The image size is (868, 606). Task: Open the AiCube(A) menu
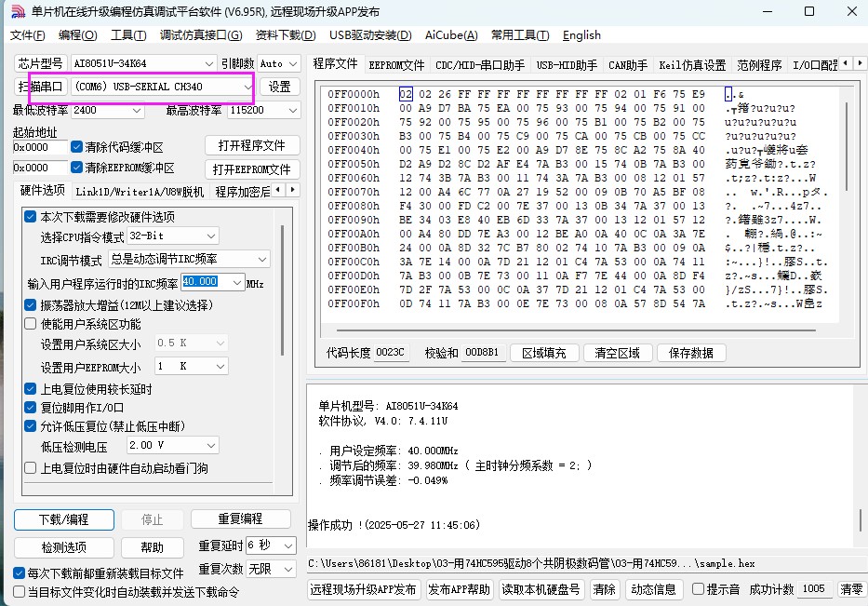pyautogui.click(x=451, y=35)
